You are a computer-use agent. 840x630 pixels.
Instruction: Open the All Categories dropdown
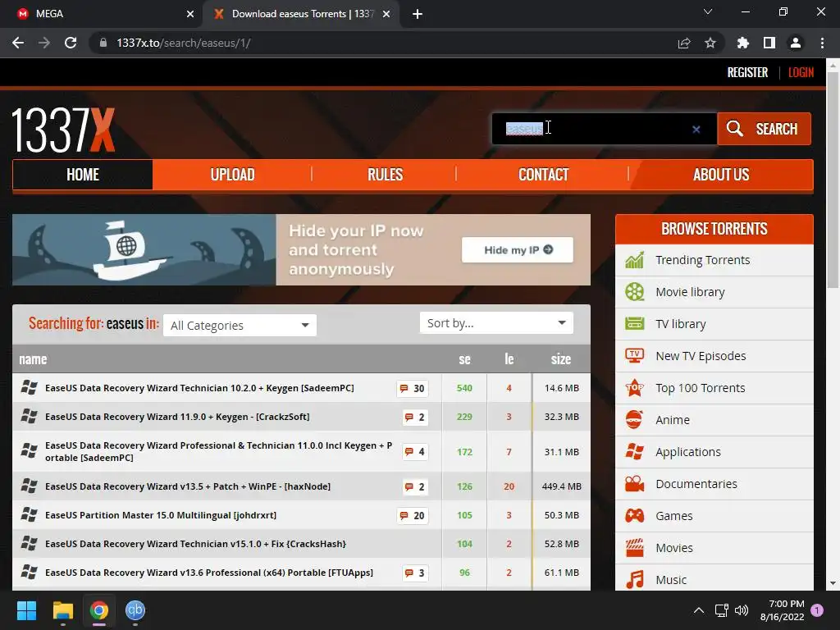pos(240,325)
